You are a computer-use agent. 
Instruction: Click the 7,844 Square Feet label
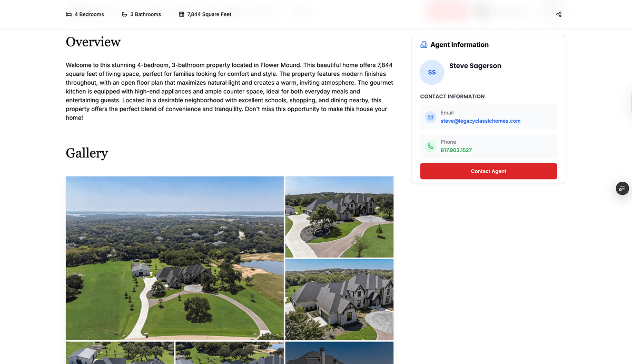pyautogui.click(x=209, y=14)
